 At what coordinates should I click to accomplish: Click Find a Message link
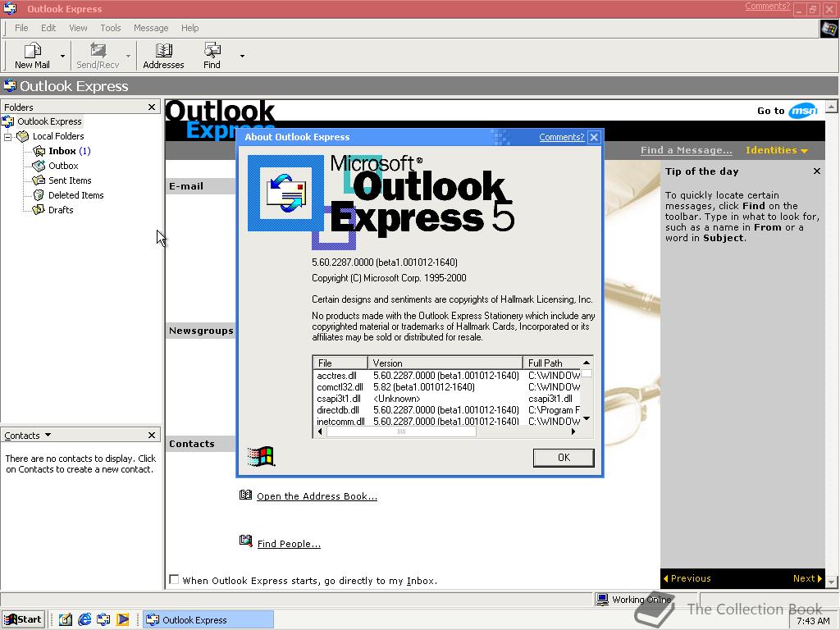coord(687,151)
